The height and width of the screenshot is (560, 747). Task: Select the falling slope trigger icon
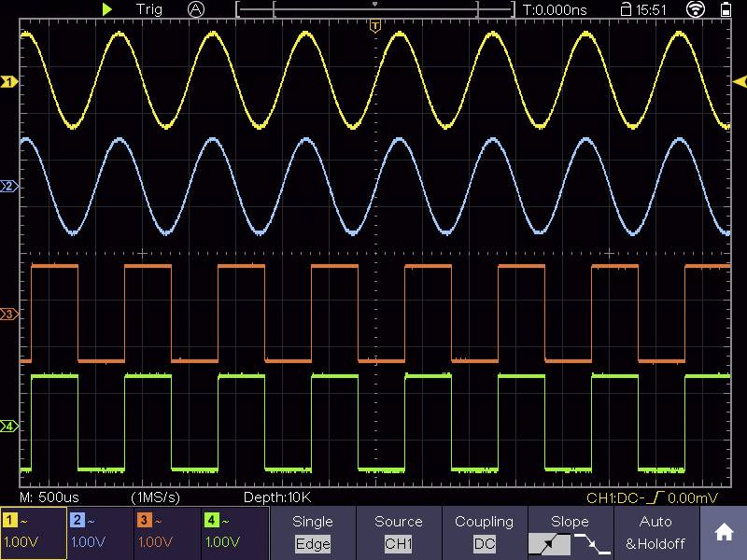[592, 543]
